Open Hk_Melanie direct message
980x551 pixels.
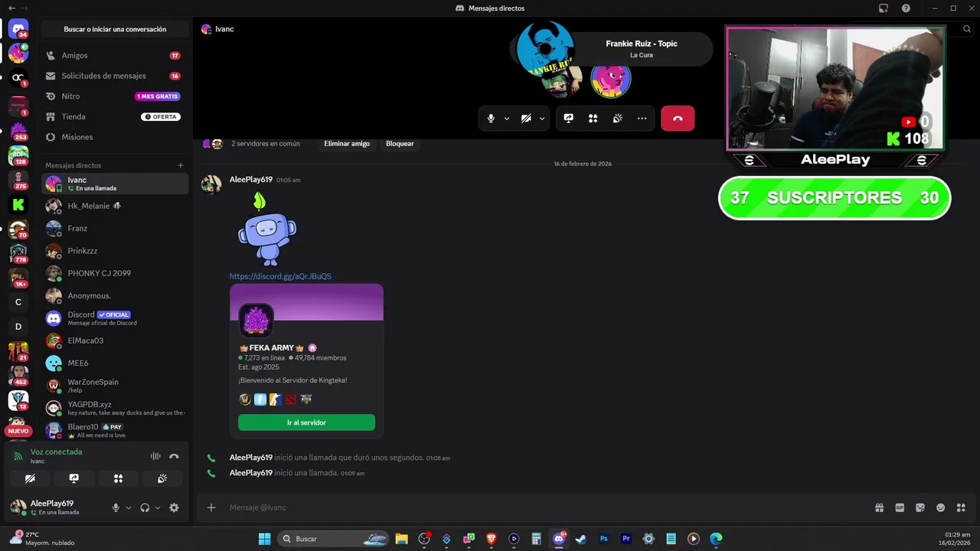tap(115, 206)
